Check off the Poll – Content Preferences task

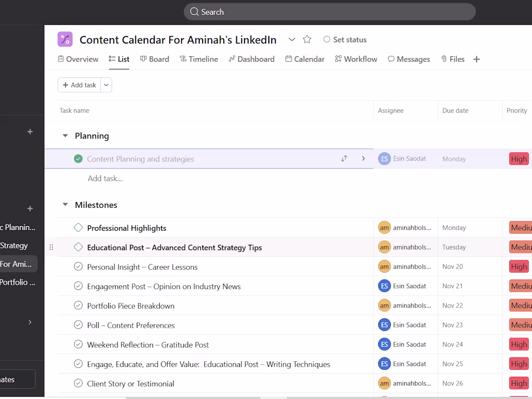pos(78,325)
